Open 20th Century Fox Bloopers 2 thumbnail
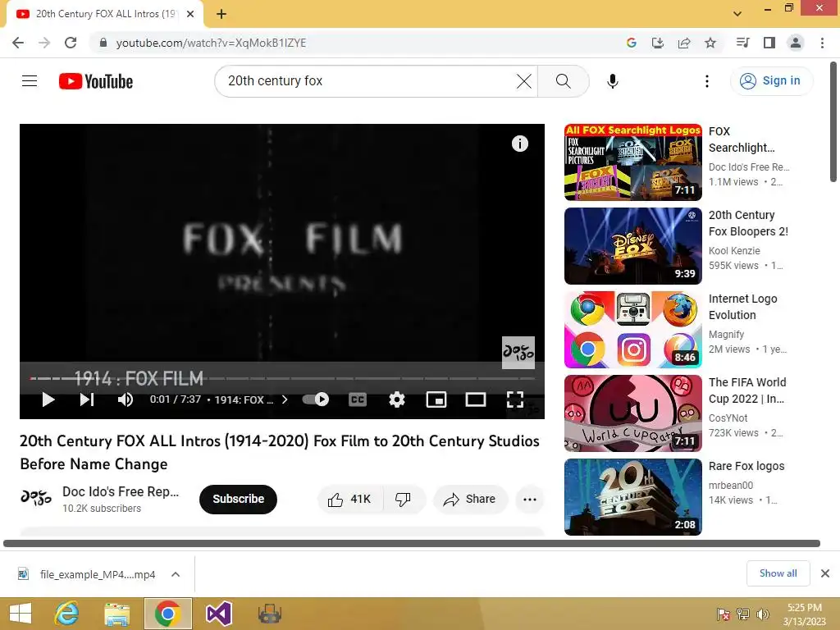The width and height of the screenshot is (840, 630). [x=632, y=246]
